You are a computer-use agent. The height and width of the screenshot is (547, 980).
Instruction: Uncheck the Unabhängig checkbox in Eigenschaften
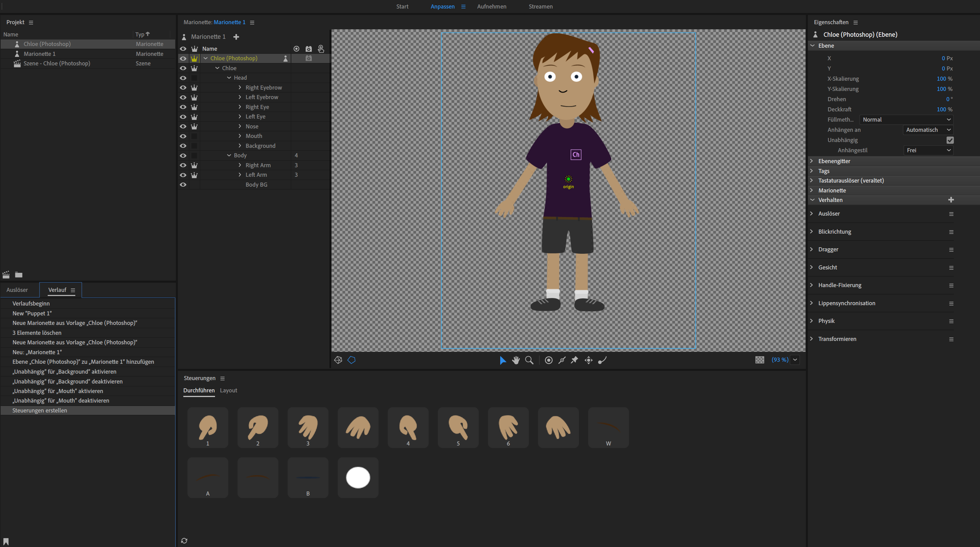(x=950, y=140)
